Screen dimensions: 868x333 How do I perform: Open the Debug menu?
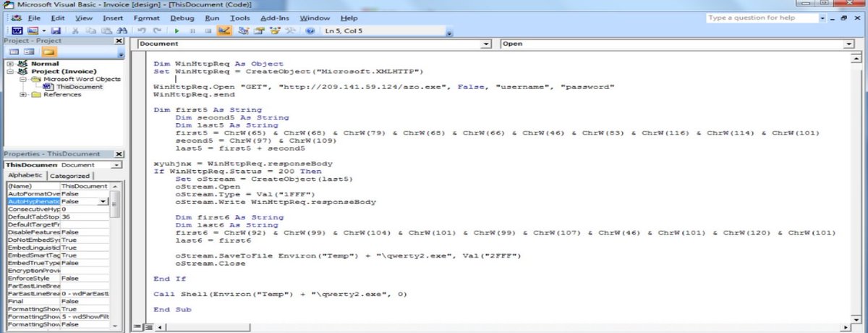182,17
